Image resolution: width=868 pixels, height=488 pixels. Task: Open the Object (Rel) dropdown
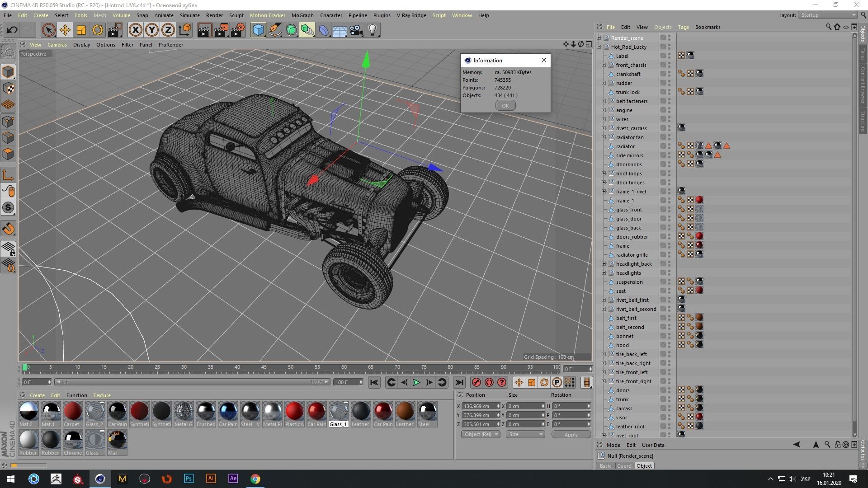[x=481, y=434]
